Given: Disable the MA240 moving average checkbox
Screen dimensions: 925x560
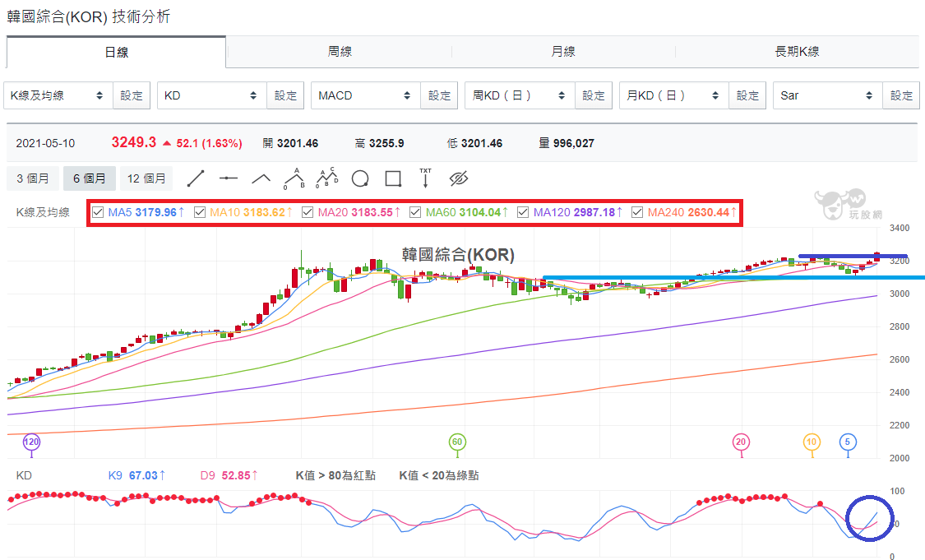Looking at the screenshot, I should (x=637, y=212).
